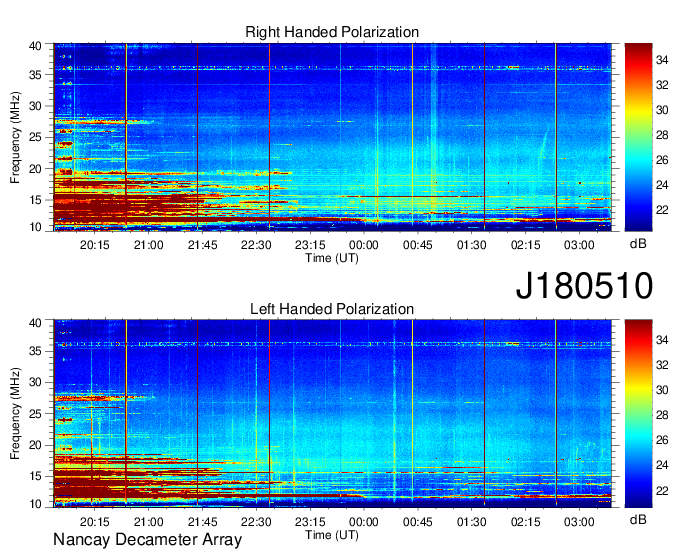This screenshot has width=680, height=552.
Task: Click the "20" frequency tick on Left Handed plot
Action: click(35, 445)
